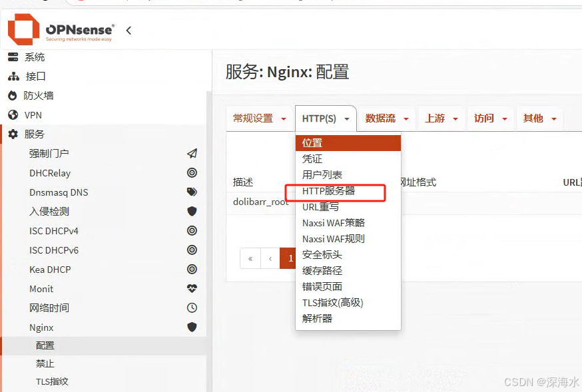Sort table by 描述 column header
Viewport: 582px width, 392px height.
pos(243,182)
